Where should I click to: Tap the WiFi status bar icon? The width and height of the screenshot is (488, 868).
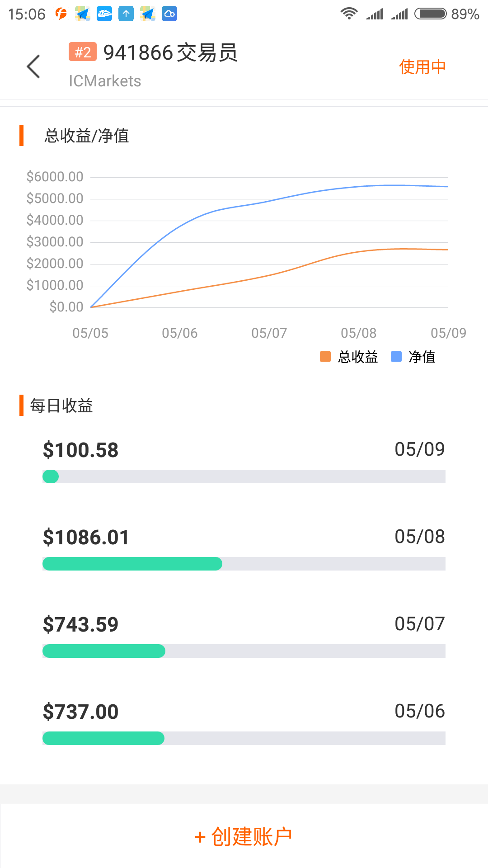(349, 14)
